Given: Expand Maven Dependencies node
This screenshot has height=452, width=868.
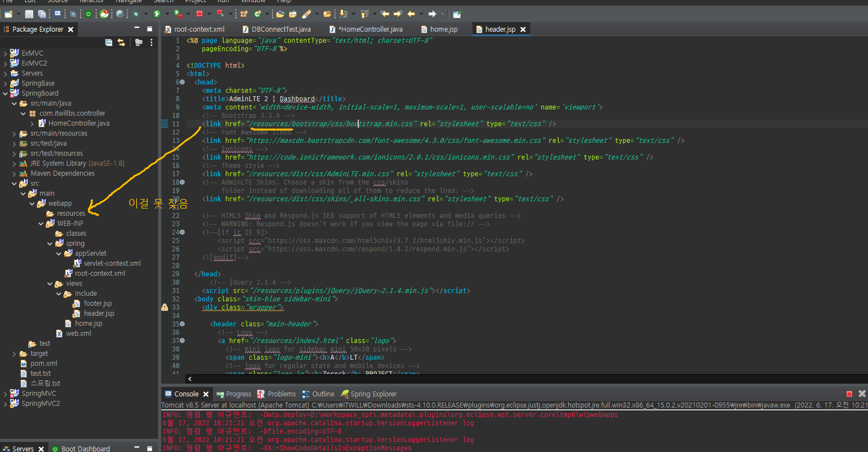Looking at the screenshot, I should [x=14, y=173].
